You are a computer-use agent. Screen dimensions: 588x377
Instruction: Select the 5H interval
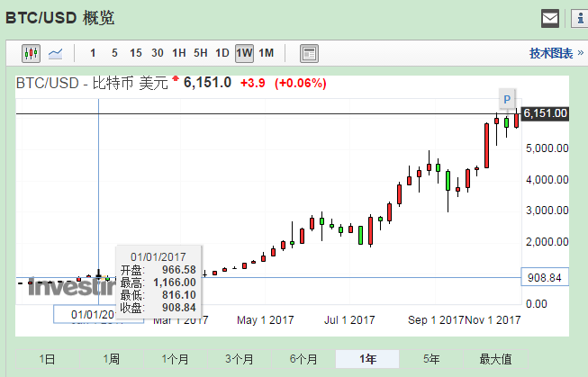point(200,53)
